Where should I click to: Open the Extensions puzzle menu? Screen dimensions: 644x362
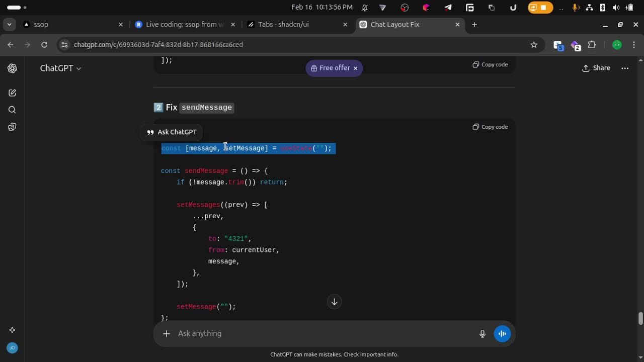click(x=592, y=45)
